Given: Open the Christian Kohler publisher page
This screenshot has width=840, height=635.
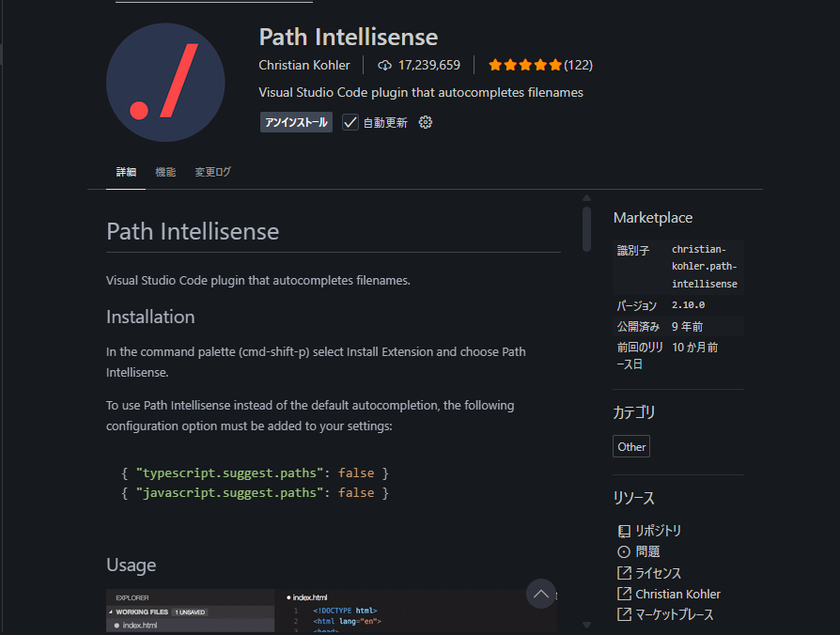Looking at the screenshot, I should pos(304,65).
